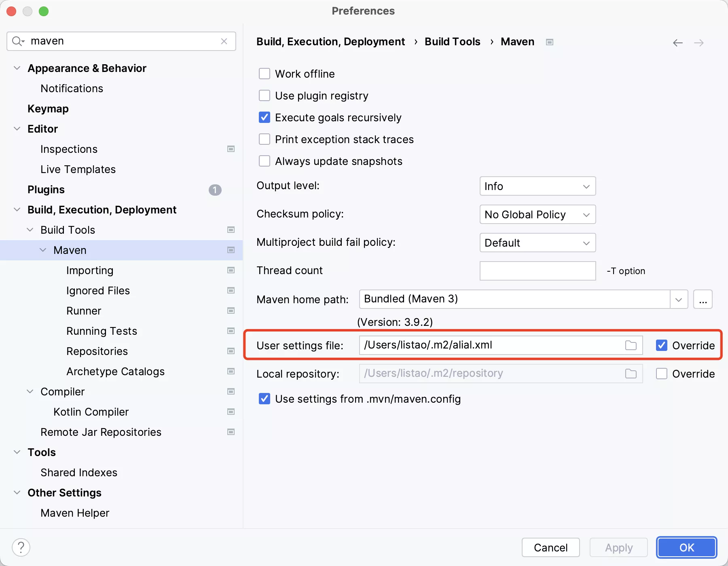Clear the maven search text

(x=224, y=41)
